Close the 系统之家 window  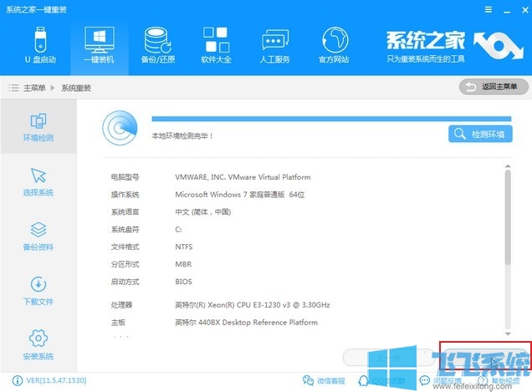[x=524, y=10]
